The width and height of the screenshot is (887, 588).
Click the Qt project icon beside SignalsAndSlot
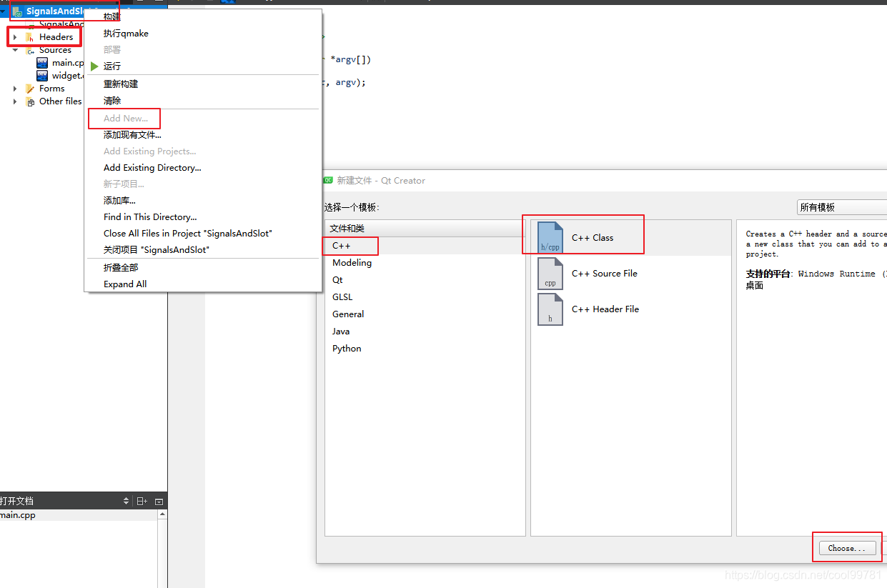[x=17, y=11]
